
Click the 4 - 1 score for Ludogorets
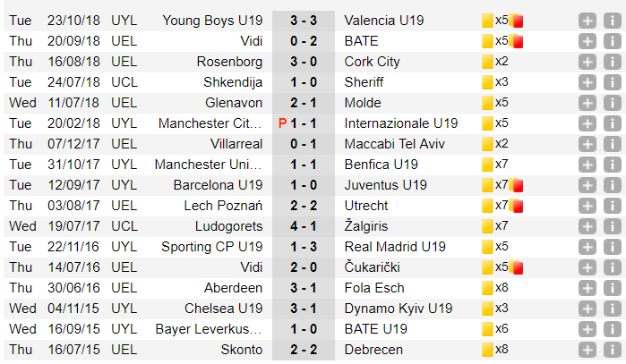pos(305,226)
